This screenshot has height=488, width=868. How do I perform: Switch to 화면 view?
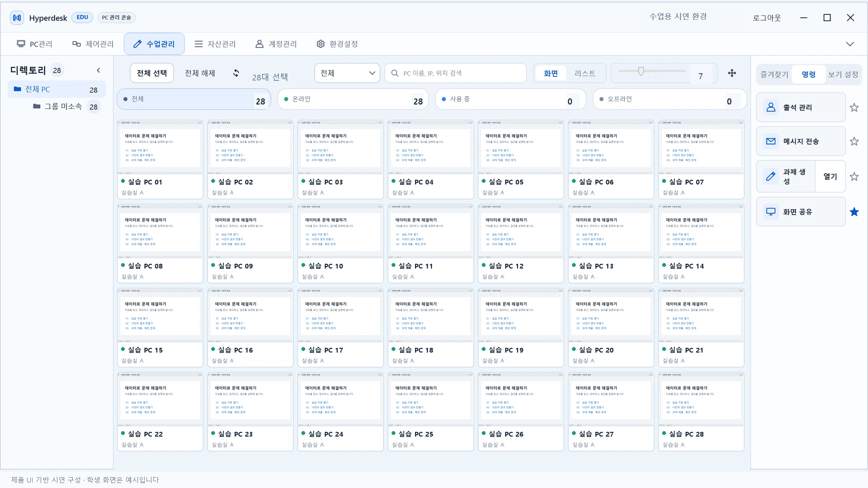(551, 73)
